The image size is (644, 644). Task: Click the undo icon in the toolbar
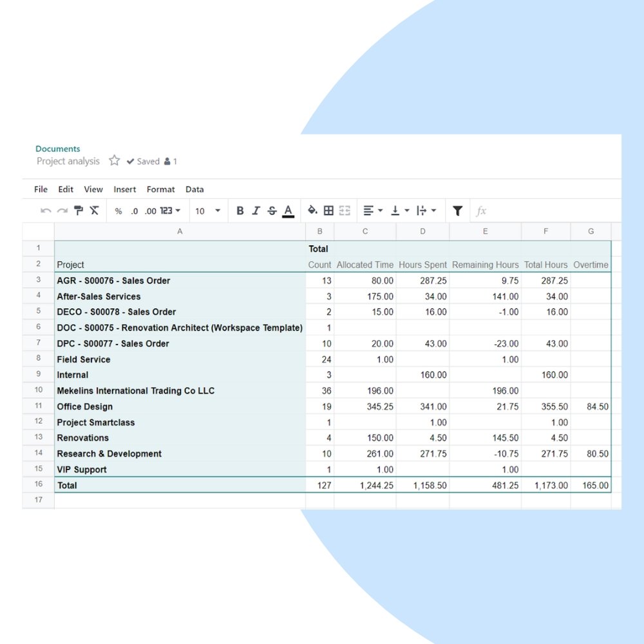pos(46,211)
